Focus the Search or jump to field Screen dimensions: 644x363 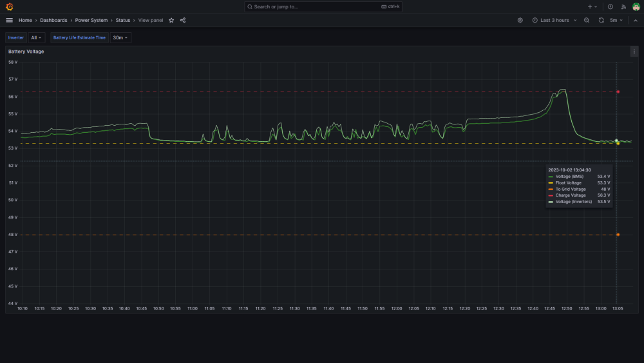coord(323,6)
